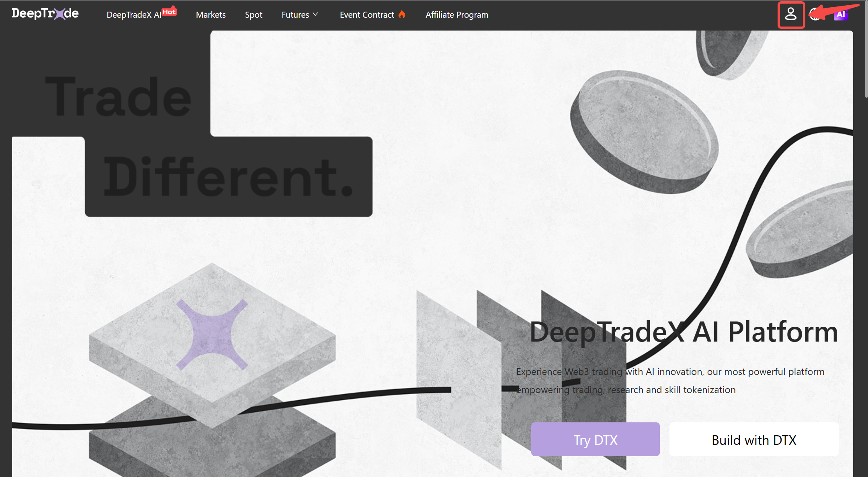Click the Try DTX button
Viewport: 868px width, 477px height.
pos(595,439)
